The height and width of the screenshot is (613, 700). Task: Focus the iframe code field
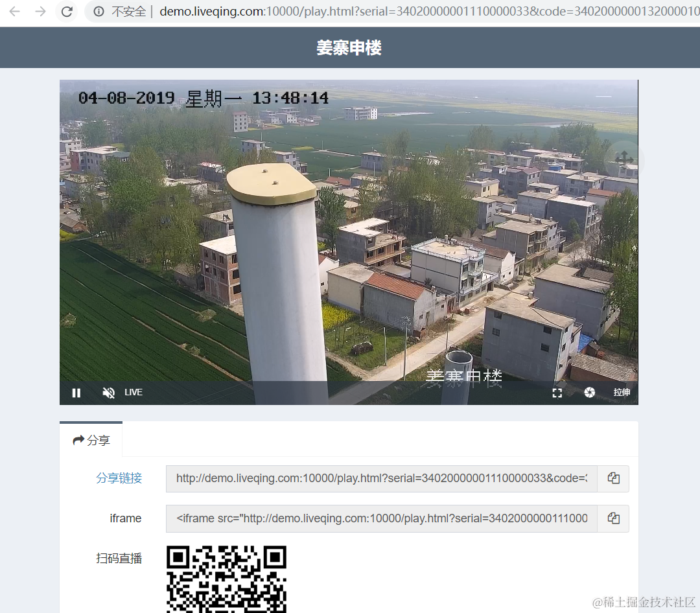click(382, 518)
